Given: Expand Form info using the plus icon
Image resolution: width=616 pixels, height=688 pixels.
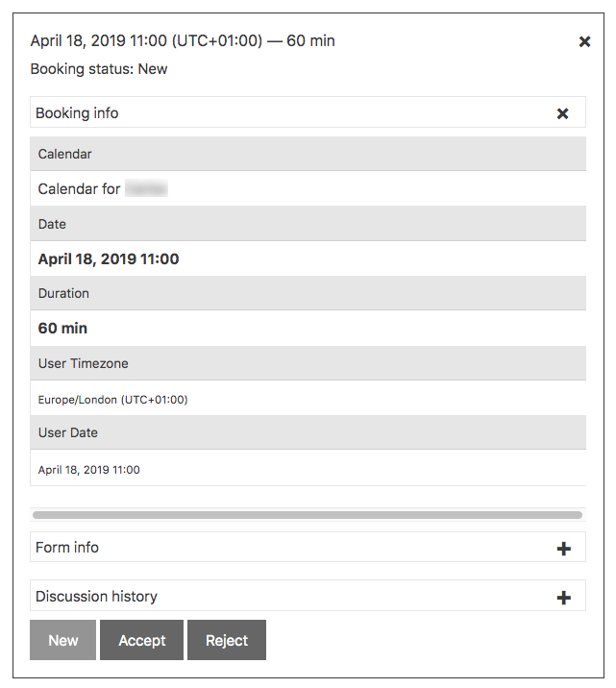Looking at the screenshot, I should (x=564, y=549).
